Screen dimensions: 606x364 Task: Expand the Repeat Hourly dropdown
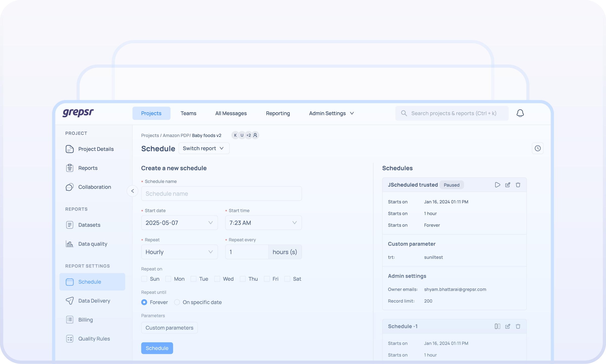point(179,252)
